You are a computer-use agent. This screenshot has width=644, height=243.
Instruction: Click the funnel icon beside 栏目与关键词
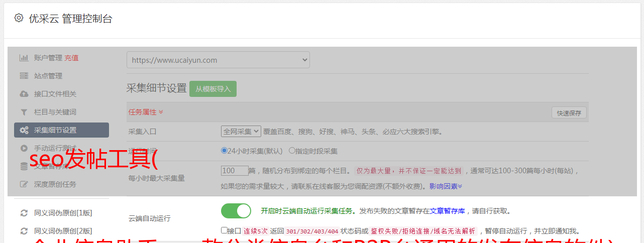point(24,112)
